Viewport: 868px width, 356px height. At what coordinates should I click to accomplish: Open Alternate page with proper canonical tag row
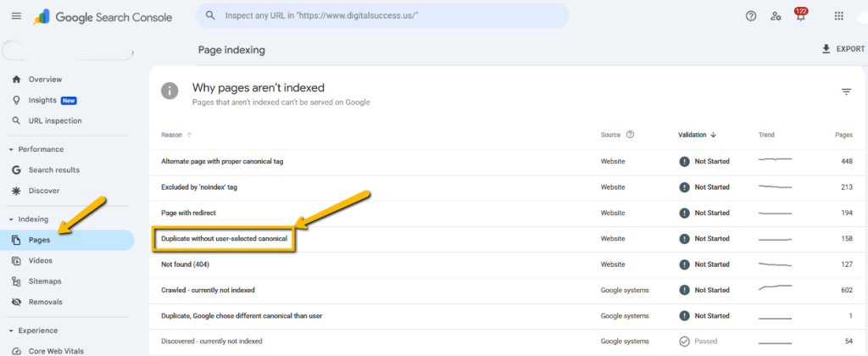click(x=505, y=161)
